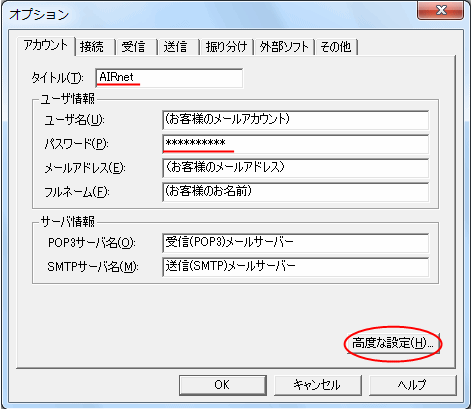
Task: Click the SMTPサーバ名 input field
Action: [296, 267]
